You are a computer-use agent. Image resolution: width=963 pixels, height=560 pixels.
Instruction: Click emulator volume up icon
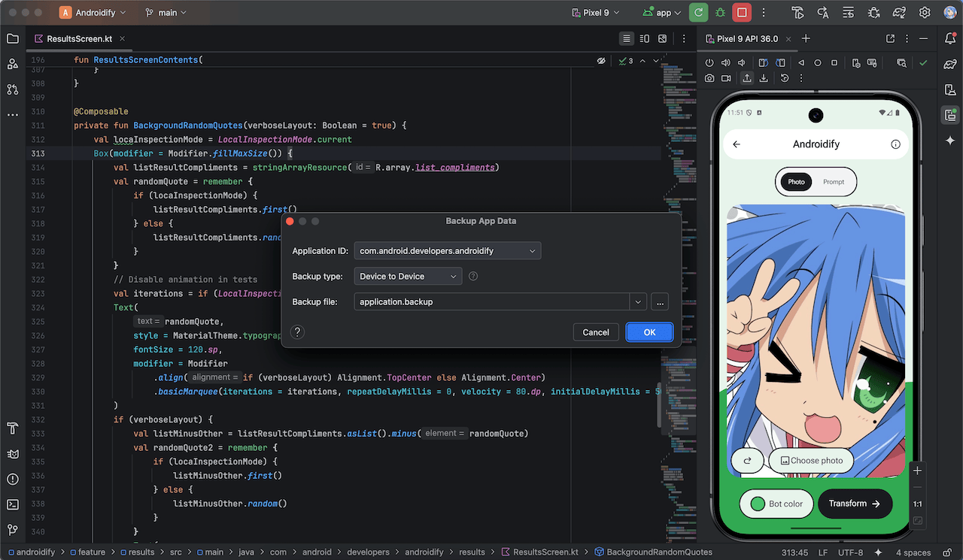(x=726, y=63)
